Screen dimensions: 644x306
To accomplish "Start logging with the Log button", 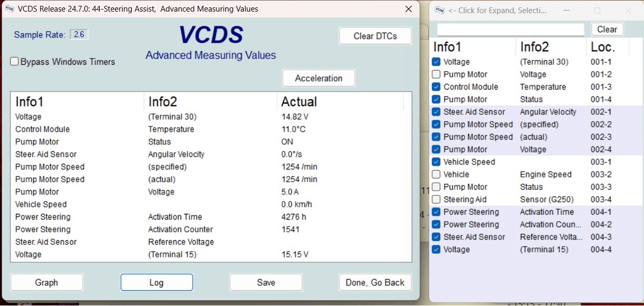I will point(156,282).
